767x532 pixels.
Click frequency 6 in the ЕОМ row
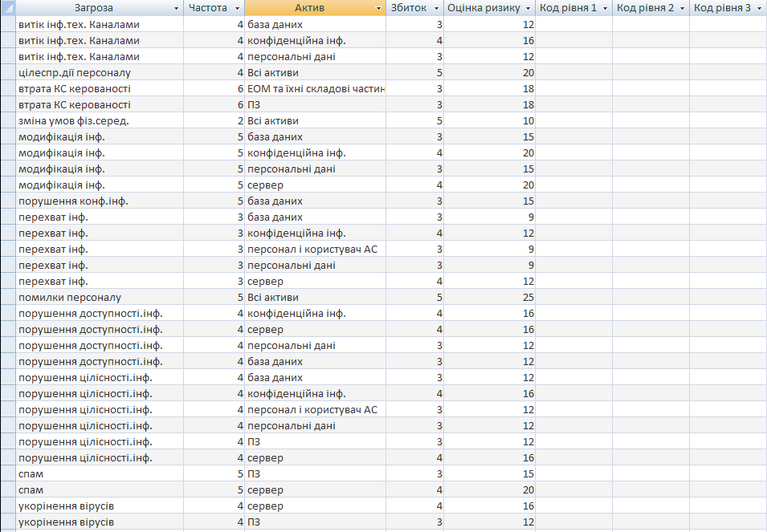coord(214,89)
